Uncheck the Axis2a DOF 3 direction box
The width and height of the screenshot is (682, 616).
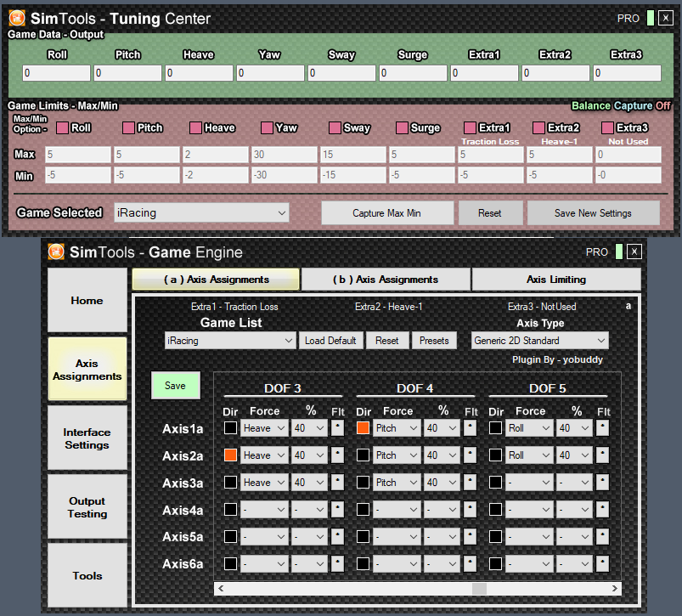coord(230,455)
